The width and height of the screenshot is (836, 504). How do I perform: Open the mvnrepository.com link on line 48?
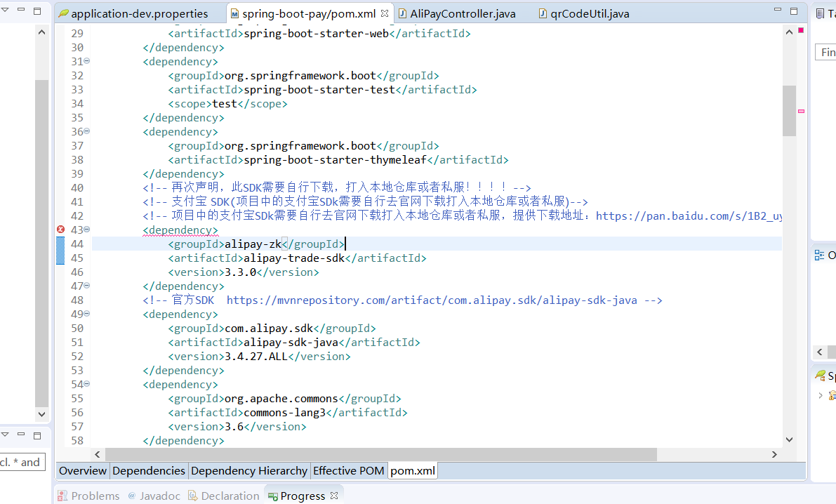[x=432, y=300]
